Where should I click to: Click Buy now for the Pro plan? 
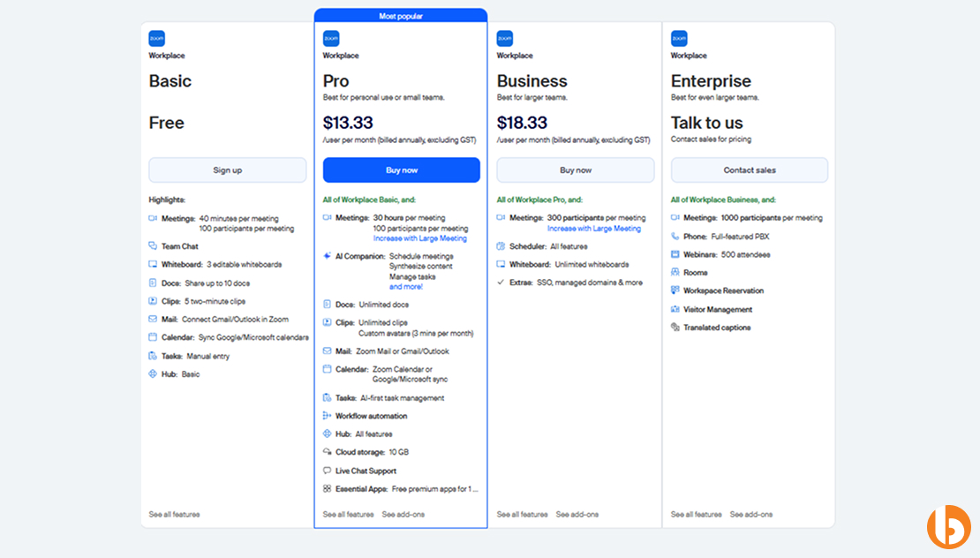[401, 170]
